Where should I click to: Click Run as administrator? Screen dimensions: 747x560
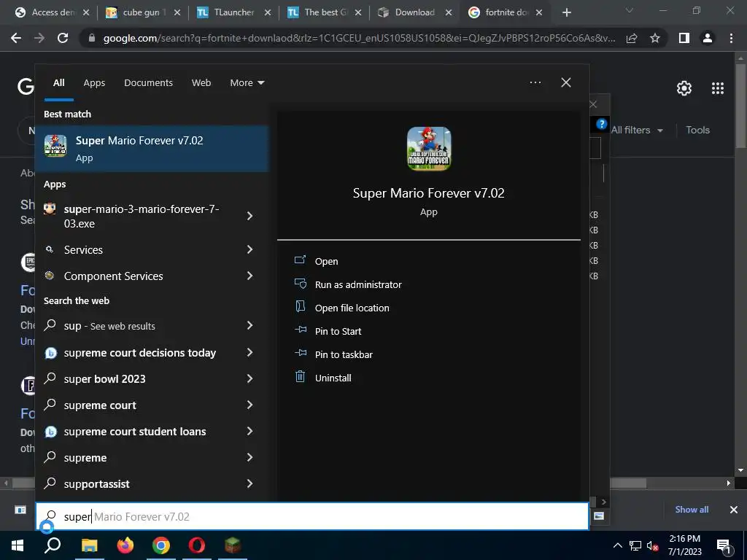[x=358, y=285]
